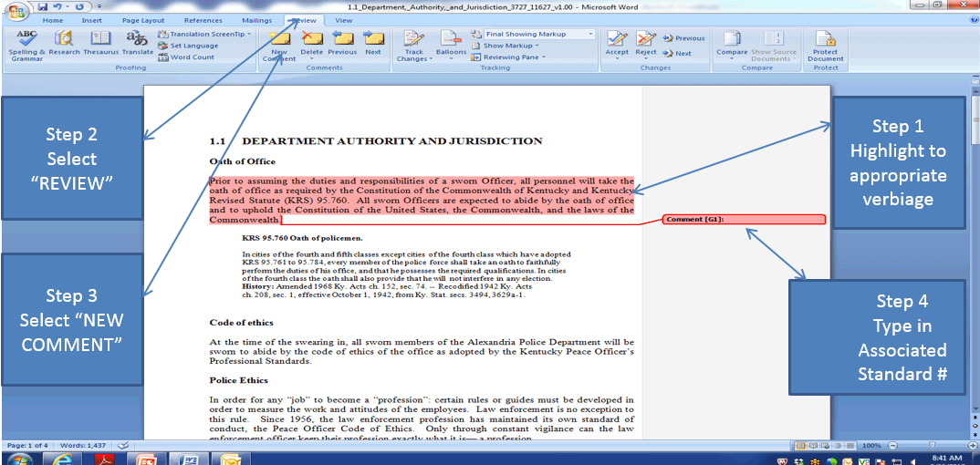980x465 pixels.
Task: Accept the tracked change
Action: (x=618, y=43)
